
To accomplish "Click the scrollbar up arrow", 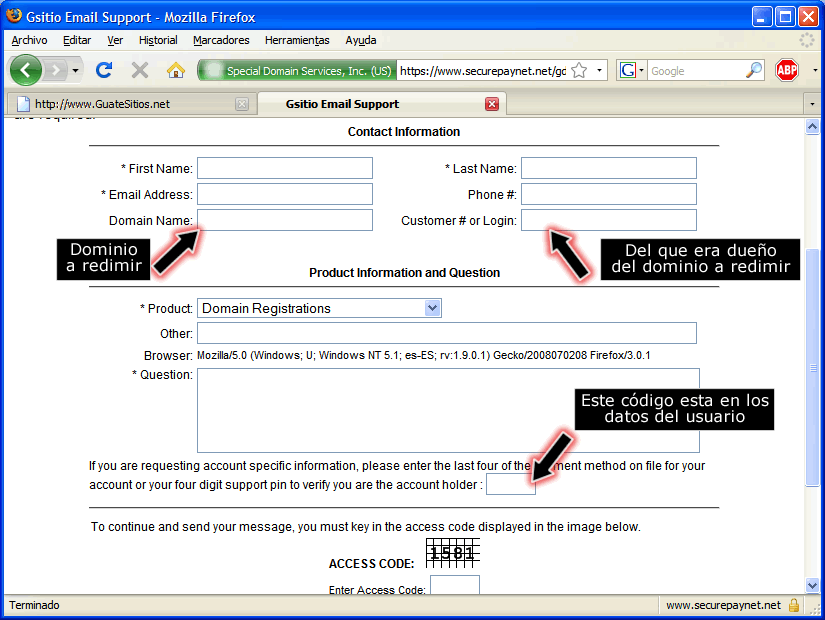I will 812,127.
